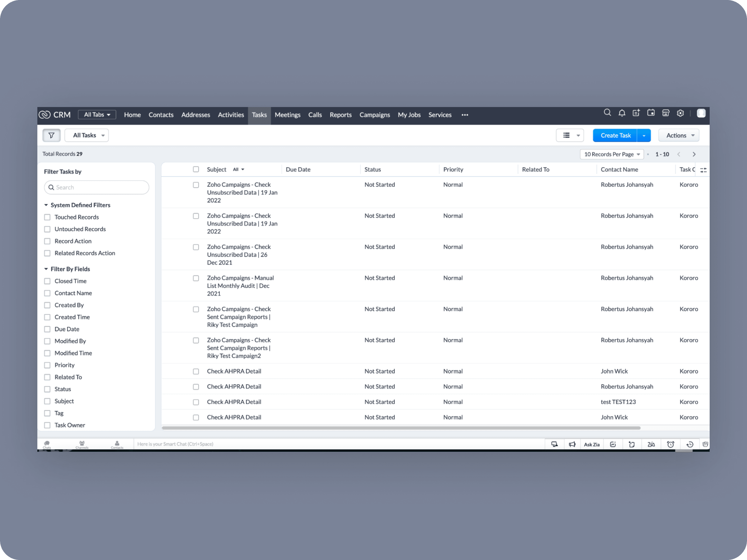Enable the Priority field filter
Screen dimensions: 747x560
coord(47,365)
